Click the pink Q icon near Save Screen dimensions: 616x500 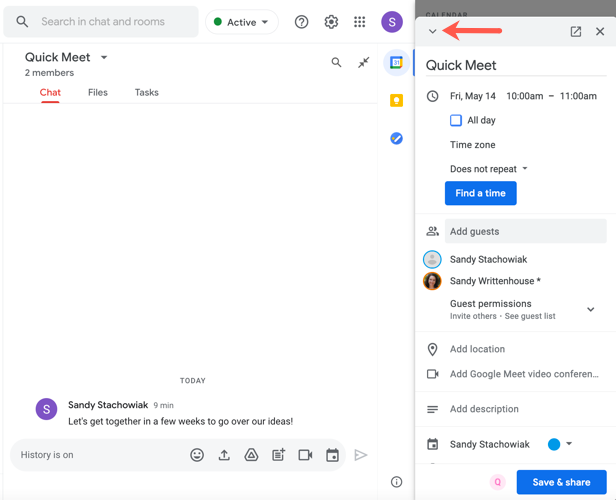pyautogui.click(x=497, y=482)
